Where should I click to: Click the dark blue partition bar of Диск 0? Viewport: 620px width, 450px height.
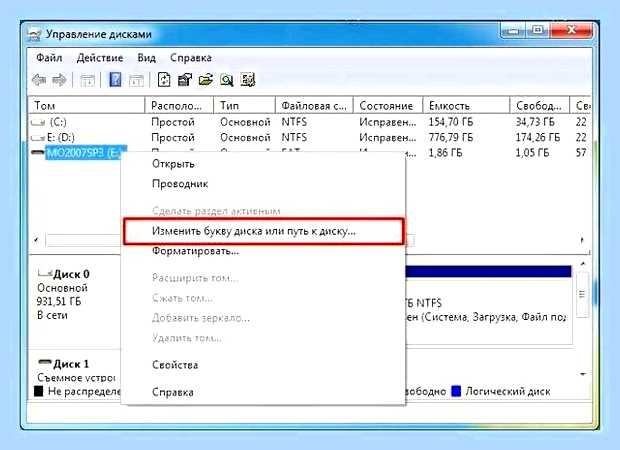pyautogui.click(x=488, y=271)
